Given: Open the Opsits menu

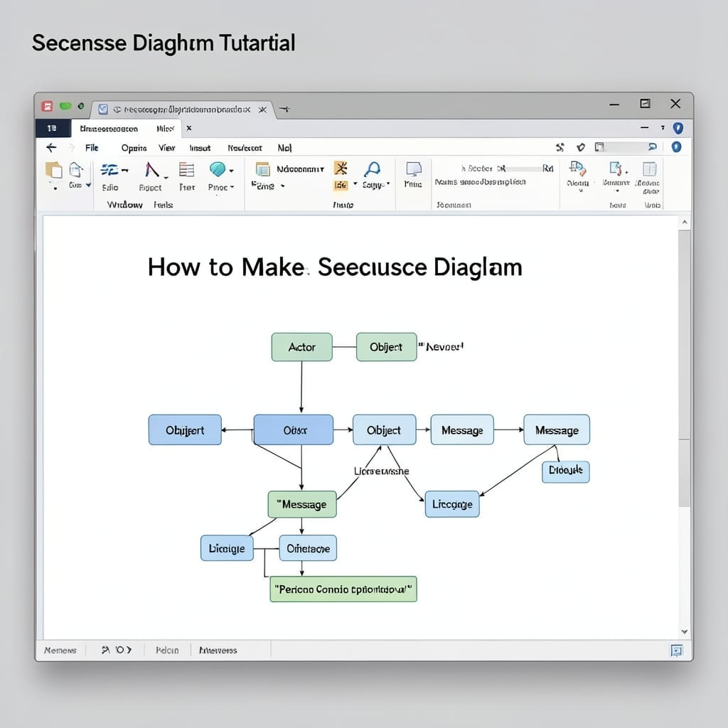Looking at the screenshot, I should [134, 148].
